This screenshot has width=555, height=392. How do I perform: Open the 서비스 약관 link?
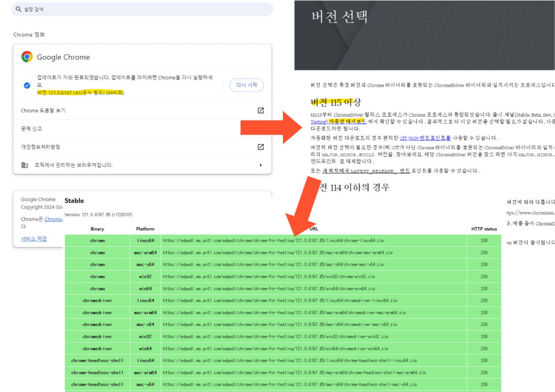pyautogui.click(x=34, y=238)
